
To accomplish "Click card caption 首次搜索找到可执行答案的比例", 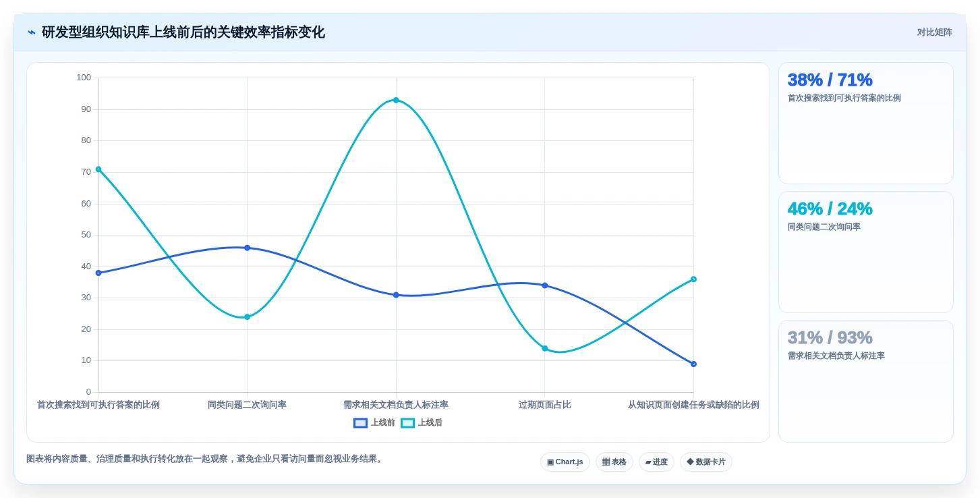I will pos(844,98).
